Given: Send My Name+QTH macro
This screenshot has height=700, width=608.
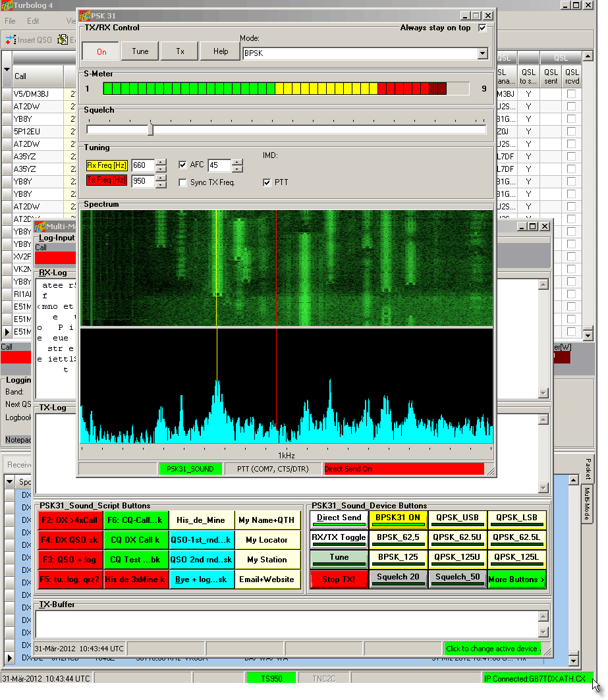Looking at the screenshot, I should (267, 520).
